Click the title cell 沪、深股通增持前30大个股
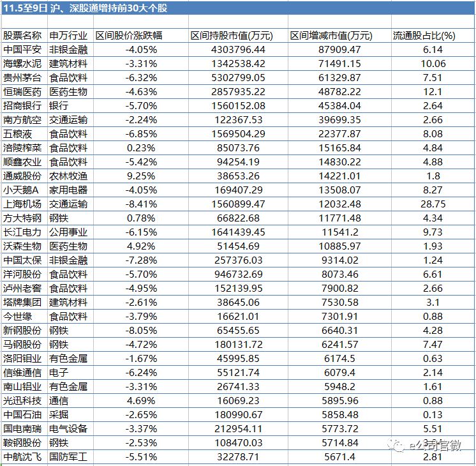476x466 pixels. (x=109, y=8)
